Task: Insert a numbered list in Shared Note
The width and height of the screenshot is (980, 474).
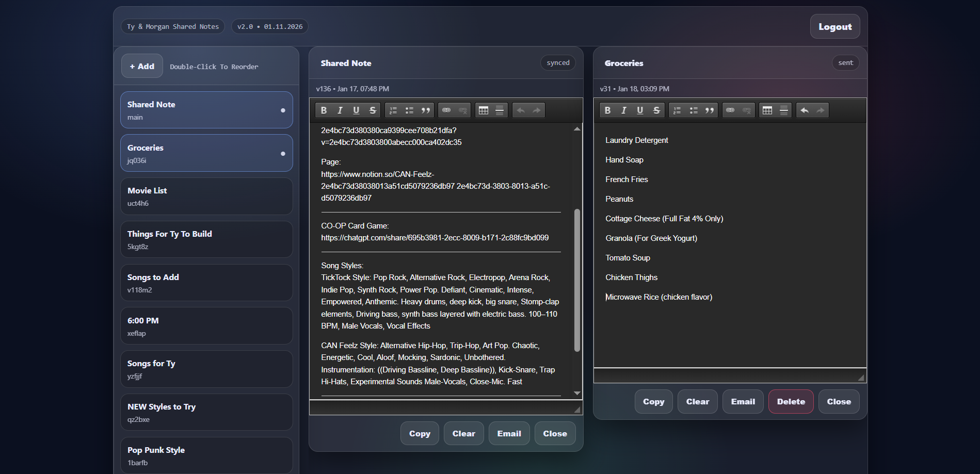Action: click(x=393, y=110)
